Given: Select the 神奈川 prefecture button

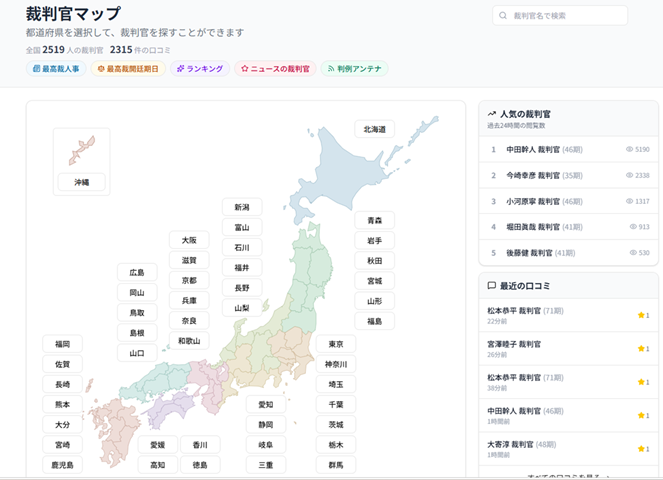Looking at the screenshot, I should (x=336, y=364).
